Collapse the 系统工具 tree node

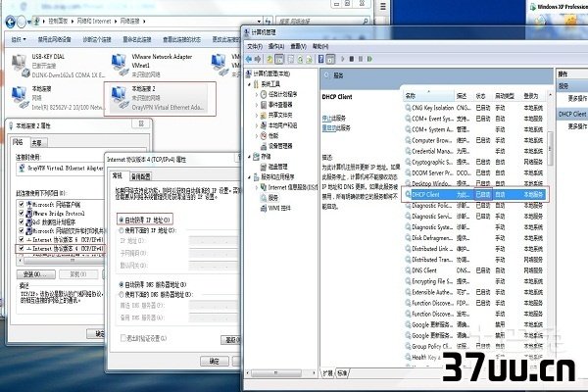[249, 84]
